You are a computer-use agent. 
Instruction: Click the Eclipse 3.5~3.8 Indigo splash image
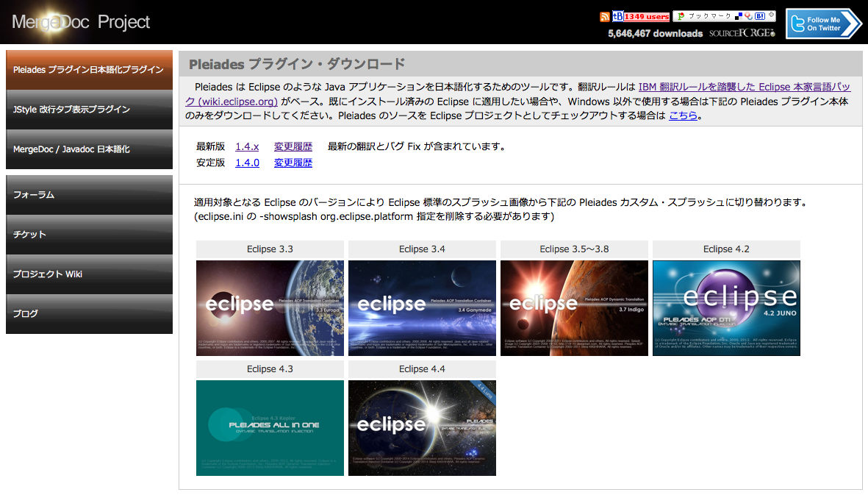(x=574, y=308)
